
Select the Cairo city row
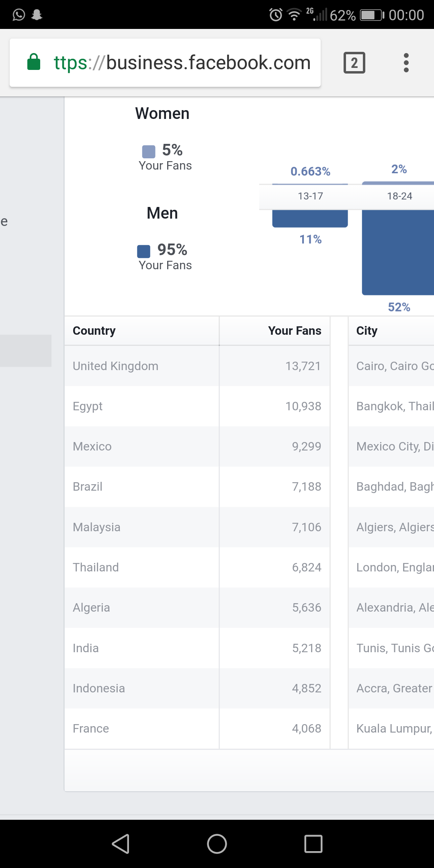click(391, 366)
